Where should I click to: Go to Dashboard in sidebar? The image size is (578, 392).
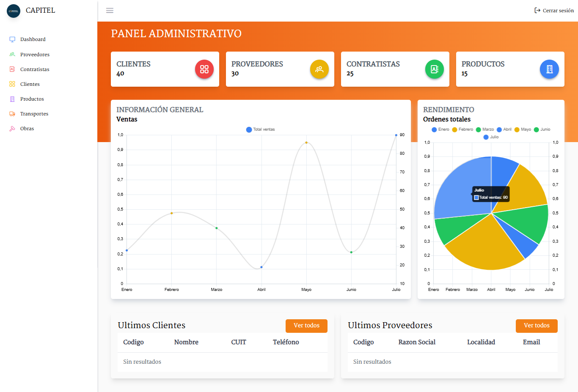click(33, 39)
